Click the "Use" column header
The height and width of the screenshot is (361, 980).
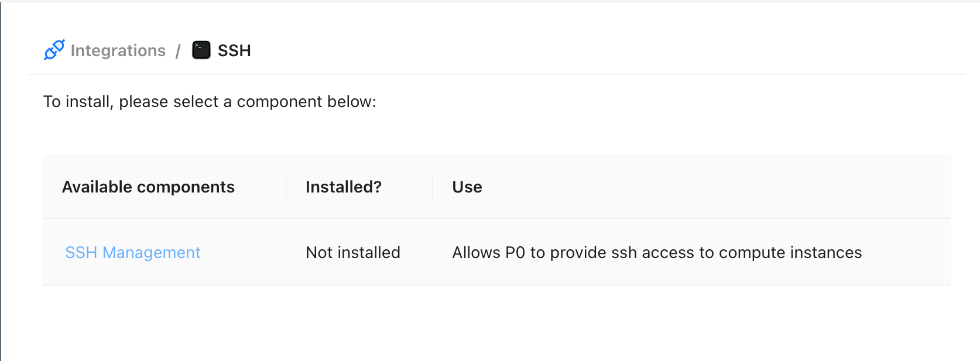[x=467, y=187]
